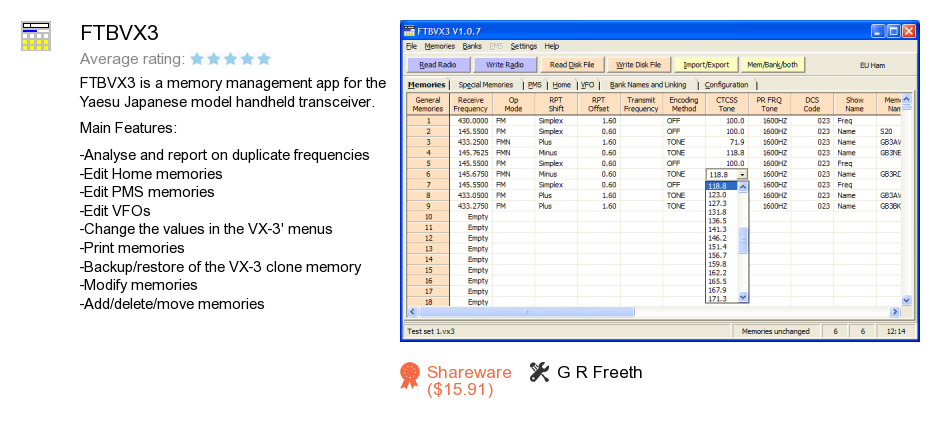Click the horizontal scrollbar's left arrow

coord(412,312)
